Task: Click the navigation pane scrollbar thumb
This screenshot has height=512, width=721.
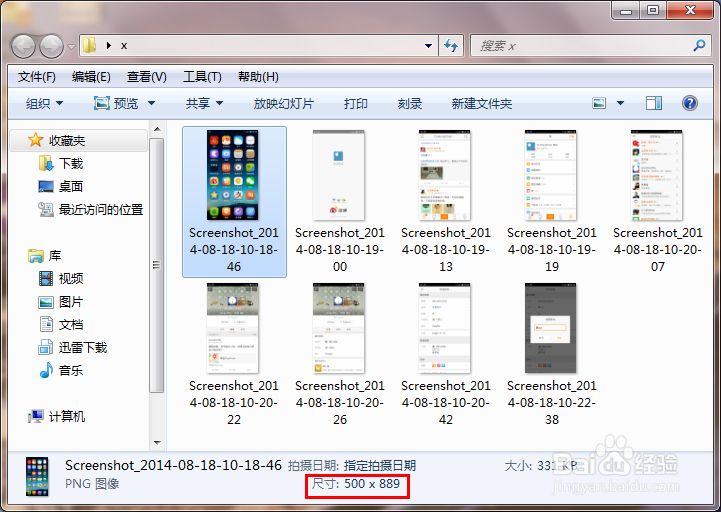Action: click(x=157, y=265)
